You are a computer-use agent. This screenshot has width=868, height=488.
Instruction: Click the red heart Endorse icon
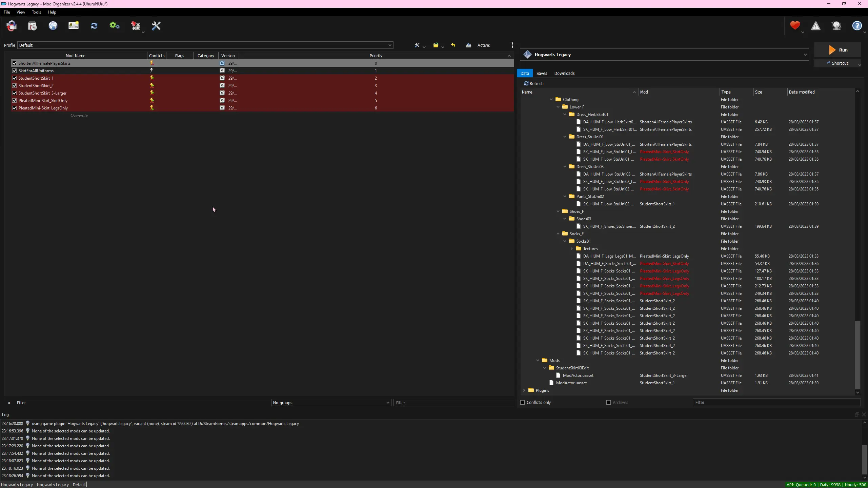point(795,26)
